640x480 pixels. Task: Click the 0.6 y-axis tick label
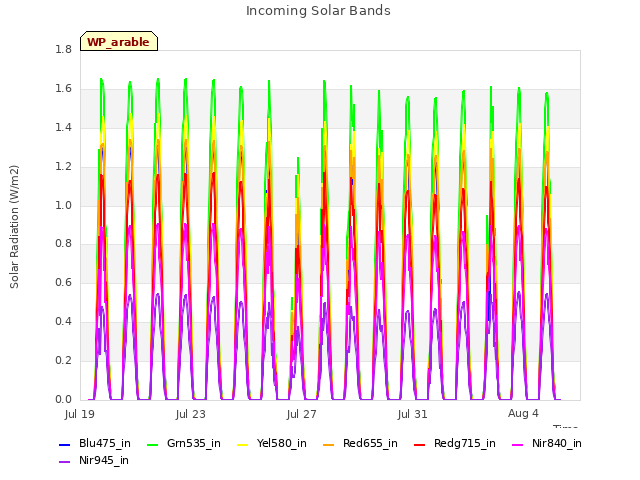tap(63, 282)
